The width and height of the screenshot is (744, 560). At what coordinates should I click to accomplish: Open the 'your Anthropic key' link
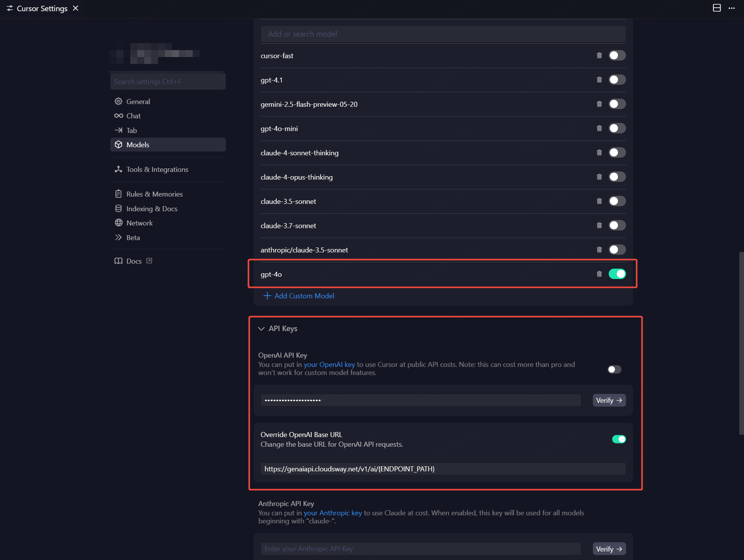pos(333,513)
